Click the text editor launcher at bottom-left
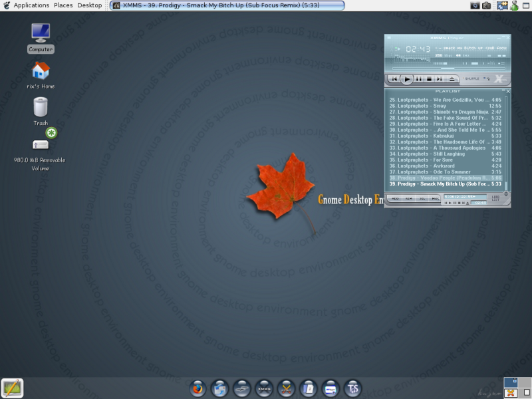Screen dimensions: 532x399 (12, 388)
